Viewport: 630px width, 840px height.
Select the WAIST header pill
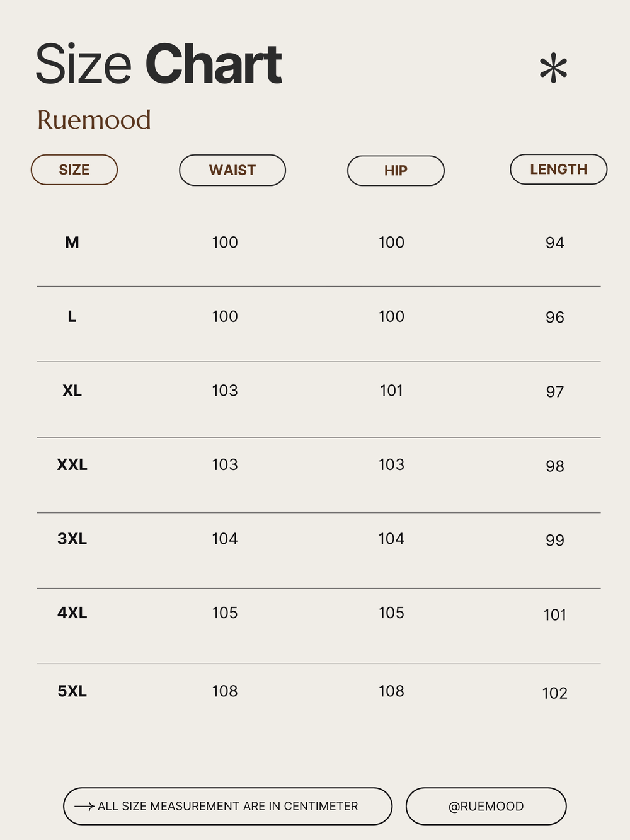point(232,170)
